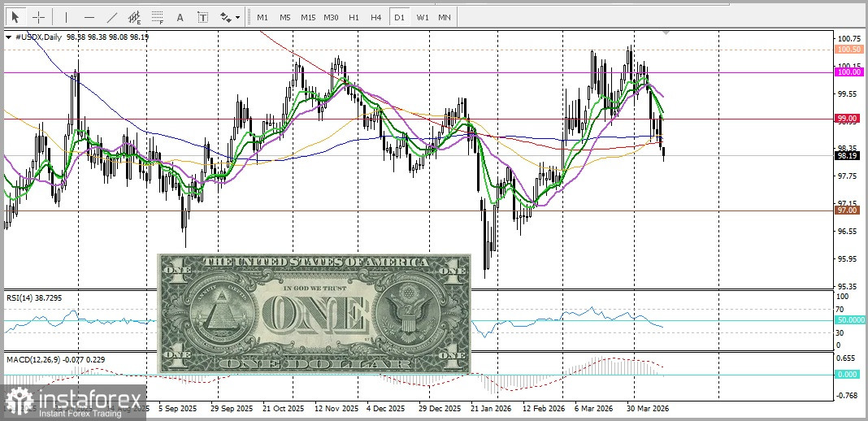Insert a text label object
Image resolution: width=868 pixels, height=421 pixels.
[x=202, y=17]
